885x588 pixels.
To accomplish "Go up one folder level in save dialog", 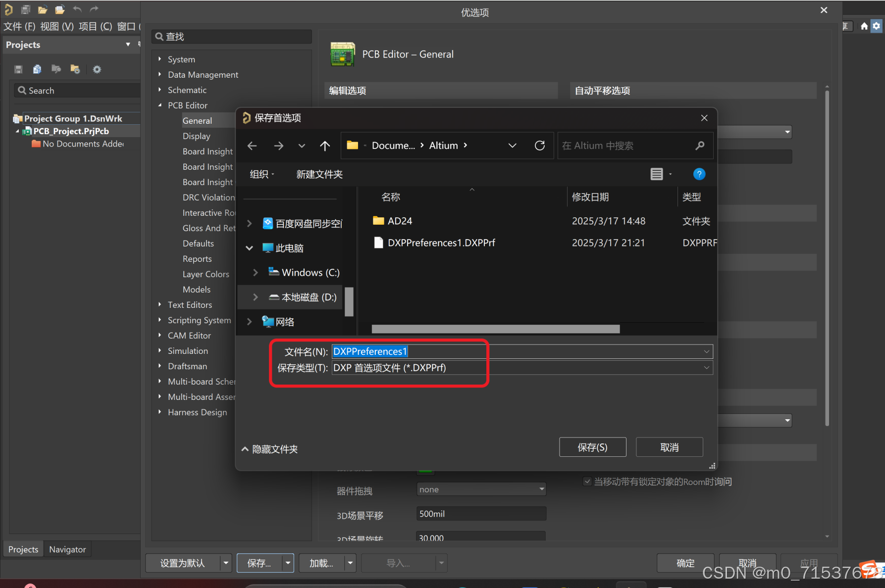I will (325, 146).
